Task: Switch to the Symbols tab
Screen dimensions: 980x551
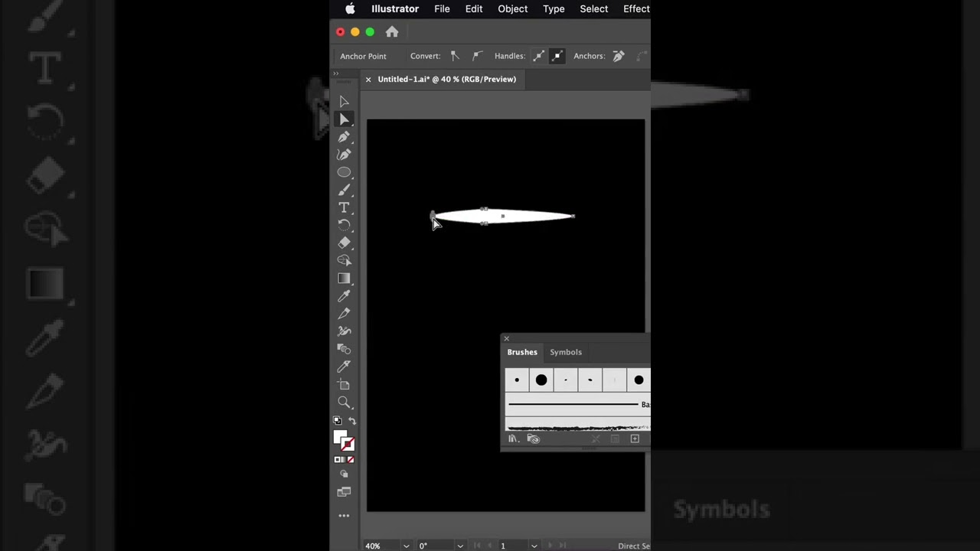Action: 566,352
